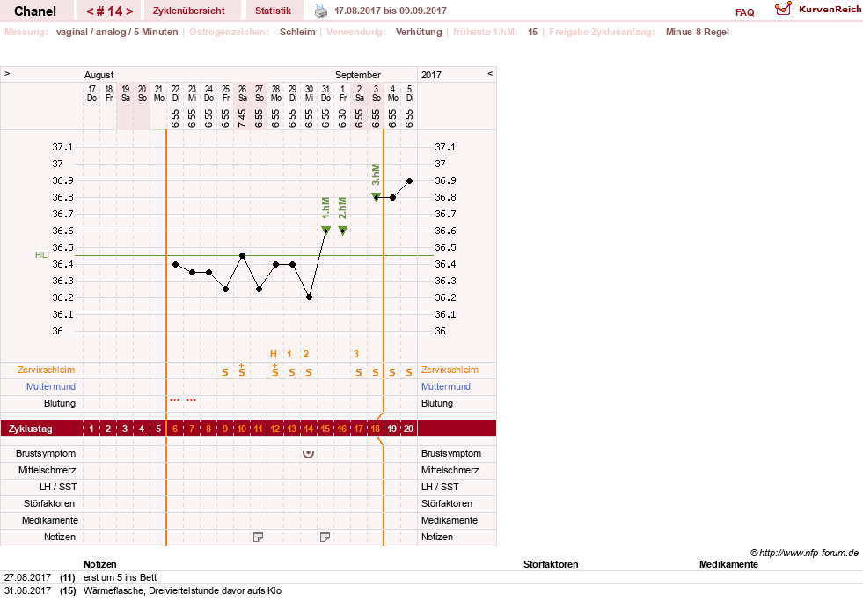
Task: Click the printer icon
Action: (x=321, y=11)
